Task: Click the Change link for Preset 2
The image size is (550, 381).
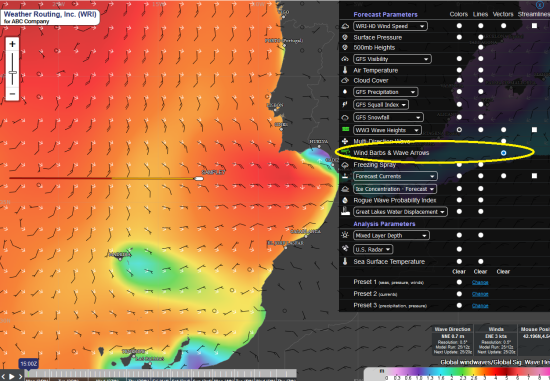Action: (480, 294)
